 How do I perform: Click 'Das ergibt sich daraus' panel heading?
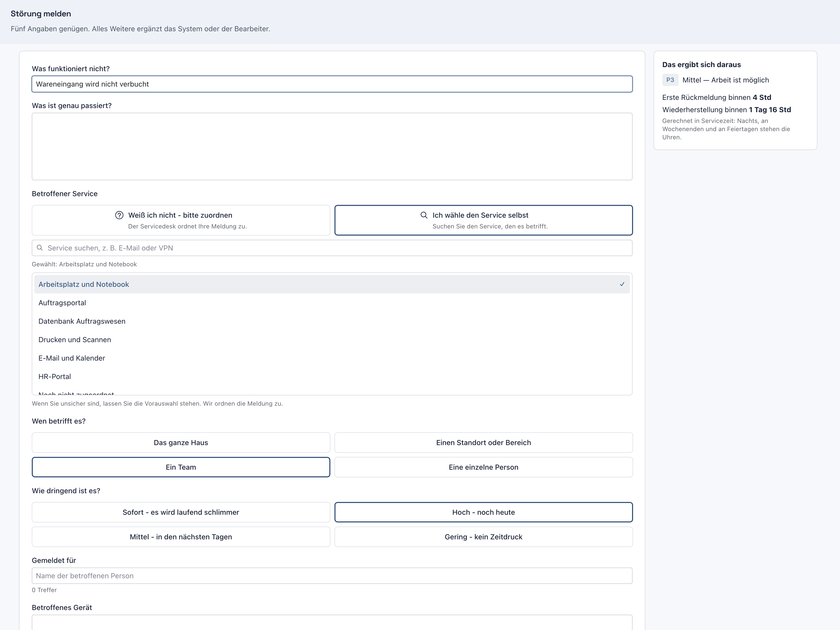701,65
